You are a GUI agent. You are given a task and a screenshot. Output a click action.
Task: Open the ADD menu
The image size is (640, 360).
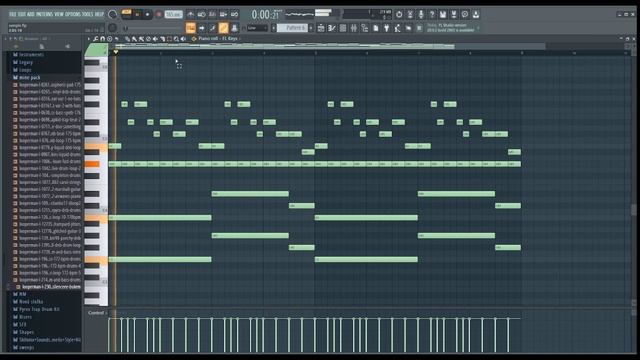[x=31, y=14]
